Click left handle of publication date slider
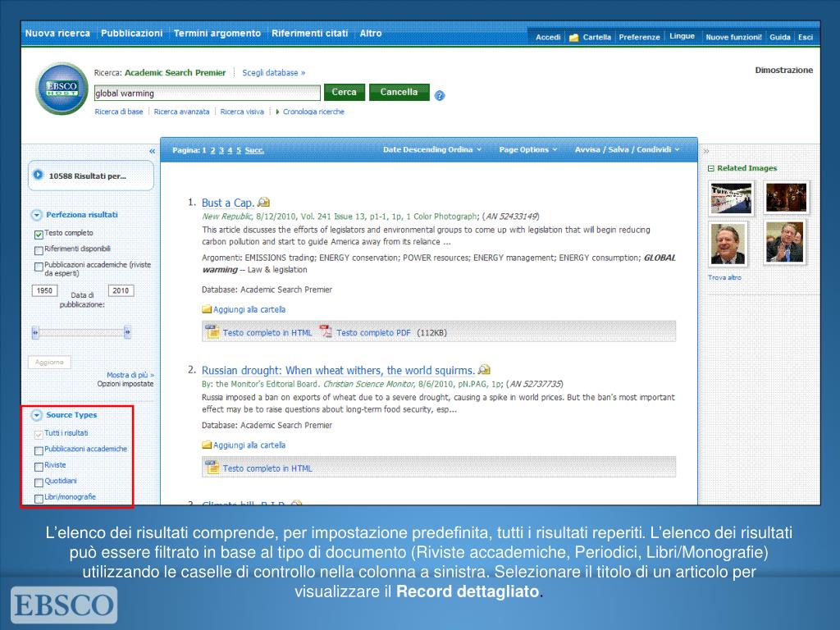This screenshot has width=840, height=630. point(35,332)
